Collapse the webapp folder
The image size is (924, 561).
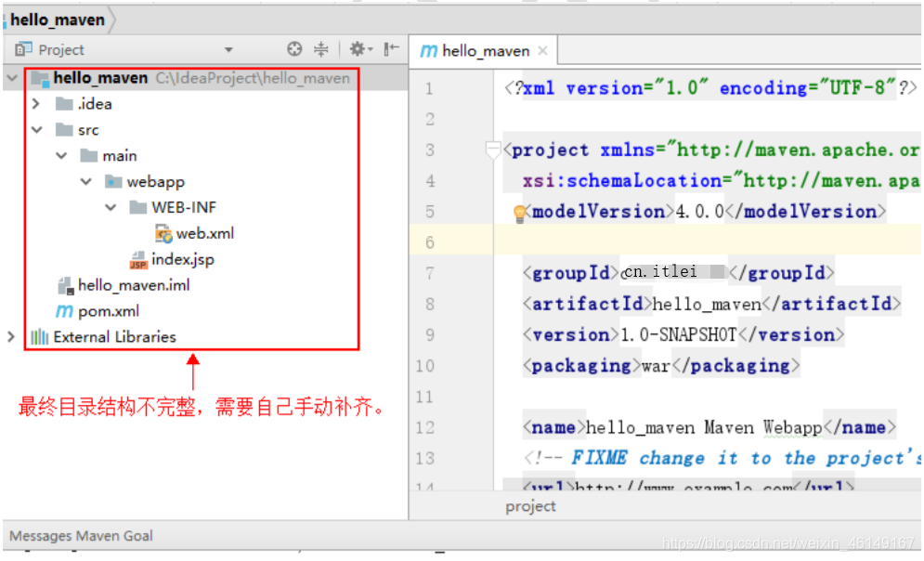pos(86,181)
